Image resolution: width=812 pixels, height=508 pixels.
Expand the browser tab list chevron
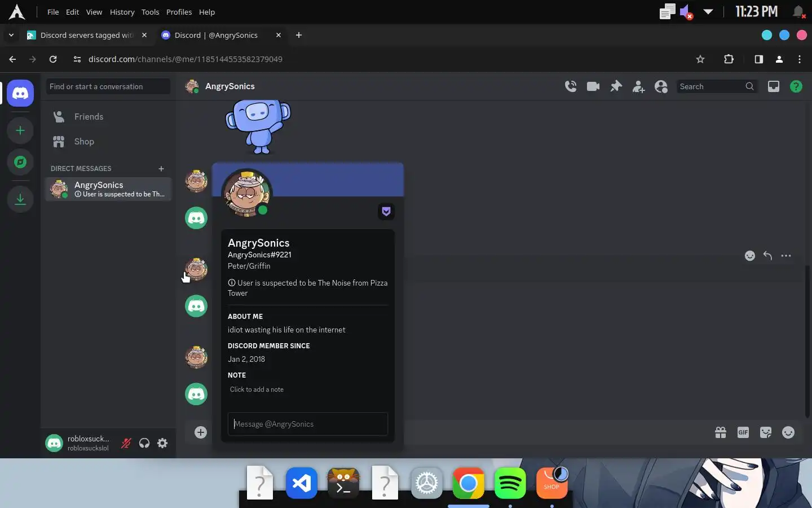click(11, 35)
